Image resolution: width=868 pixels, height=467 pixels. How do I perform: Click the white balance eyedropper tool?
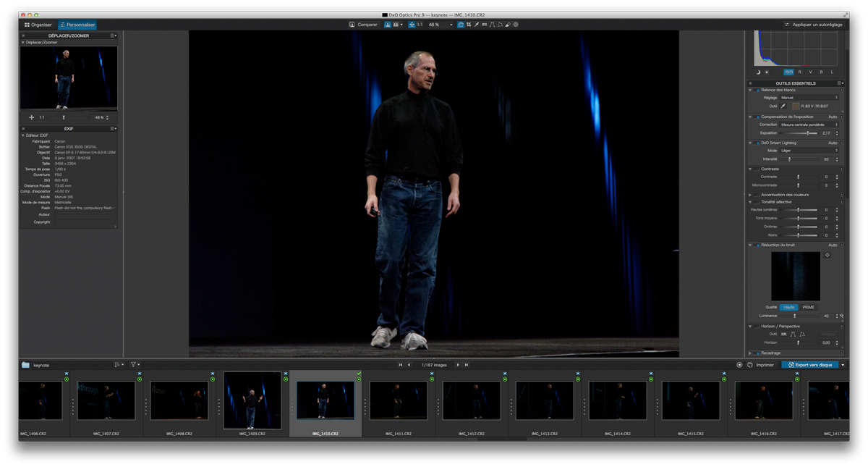tap(783, 106)
